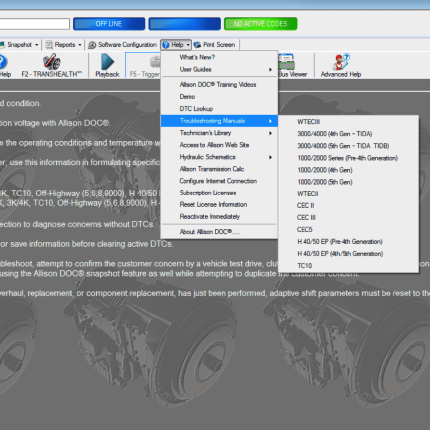
Task: Open Allison DOC Training Videos
Action: 219,85
